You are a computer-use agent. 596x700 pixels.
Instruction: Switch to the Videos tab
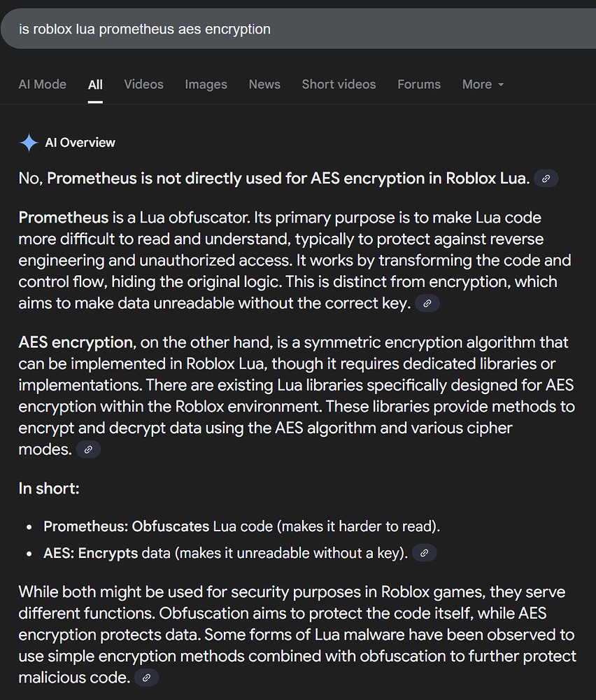point(143,84)
